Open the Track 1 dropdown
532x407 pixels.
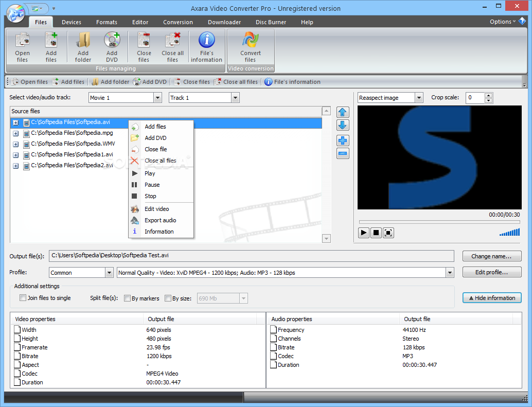[235, 98]
